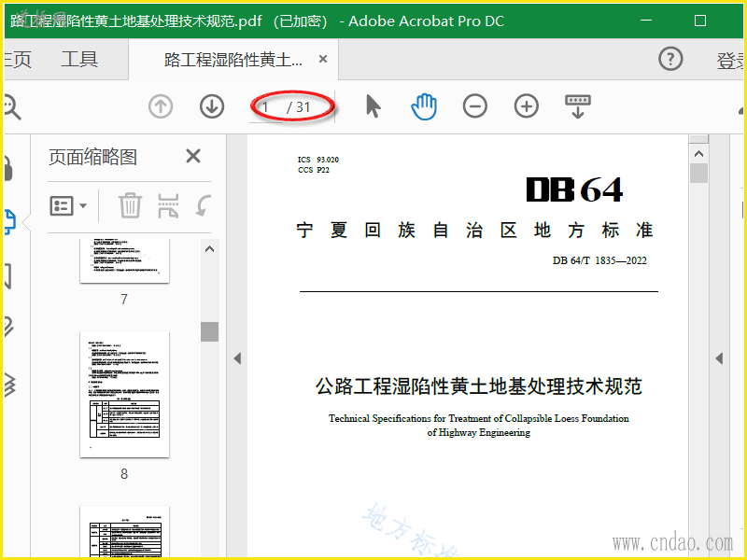Image resolution: width=747 pixels, height=560 pixels.
Task: Click the ICS 93.020 text
Action: (x=318, y=160)
